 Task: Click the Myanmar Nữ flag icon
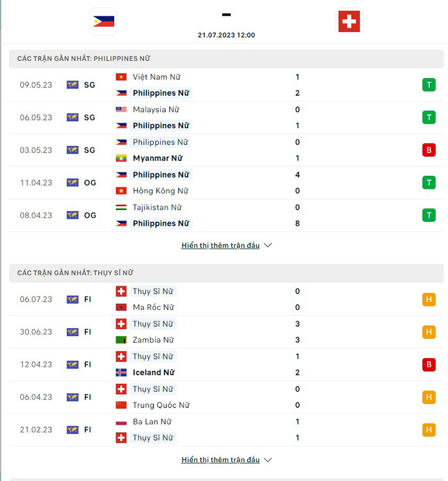coord(121,158)
